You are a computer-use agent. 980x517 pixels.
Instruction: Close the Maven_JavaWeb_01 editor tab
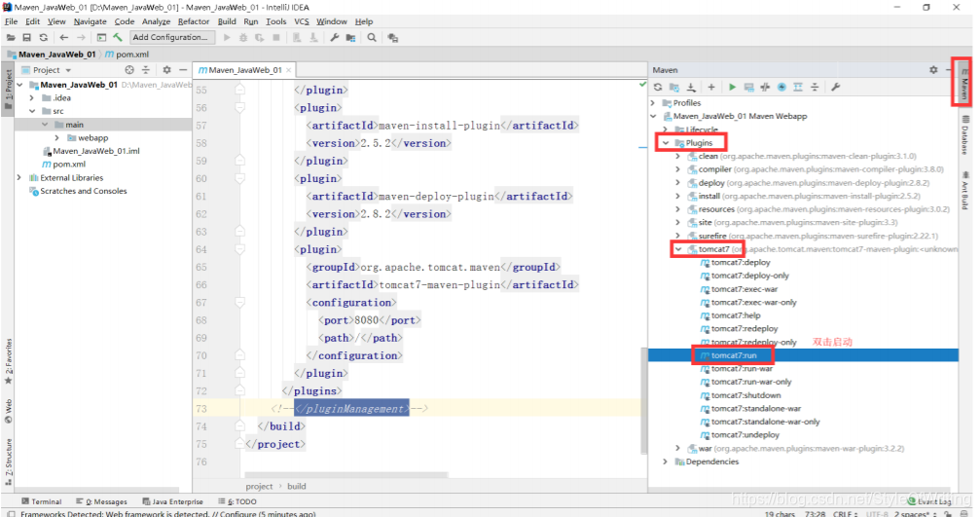point(288,70)
